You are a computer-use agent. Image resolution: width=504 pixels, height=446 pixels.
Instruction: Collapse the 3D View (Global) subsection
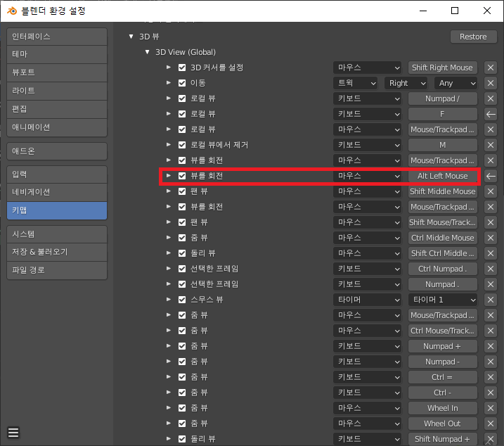[x=147, y=52]
